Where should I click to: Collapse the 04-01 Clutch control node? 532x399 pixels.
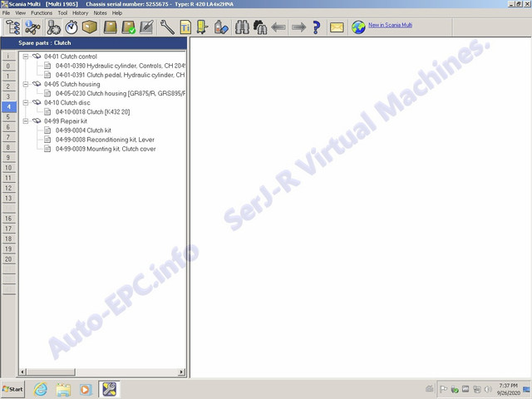26,57
